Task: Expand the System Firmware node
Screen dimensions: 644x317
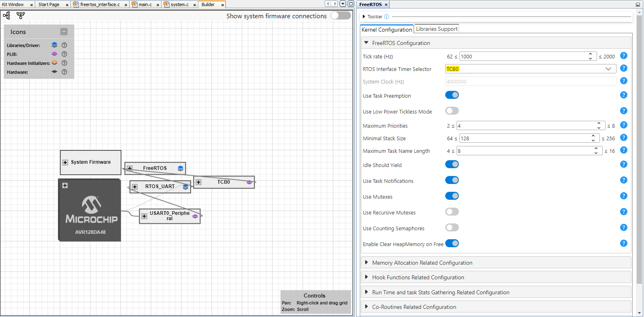Action: point(65,162)
